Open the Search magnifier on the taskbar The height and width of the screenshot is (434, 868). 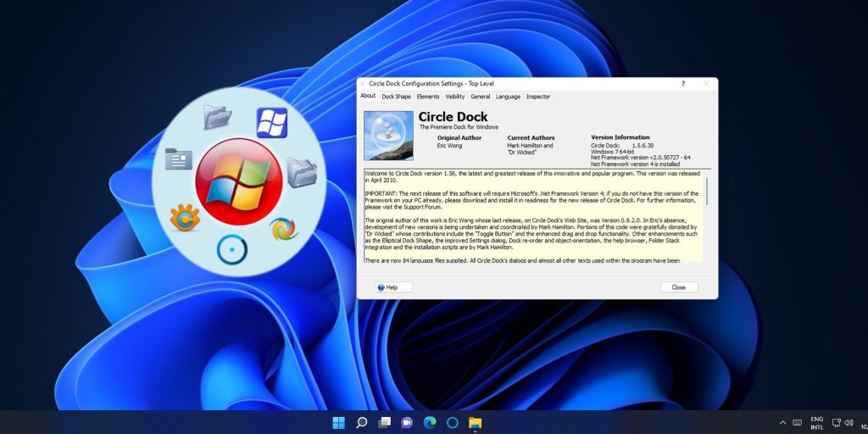[362, 422]
